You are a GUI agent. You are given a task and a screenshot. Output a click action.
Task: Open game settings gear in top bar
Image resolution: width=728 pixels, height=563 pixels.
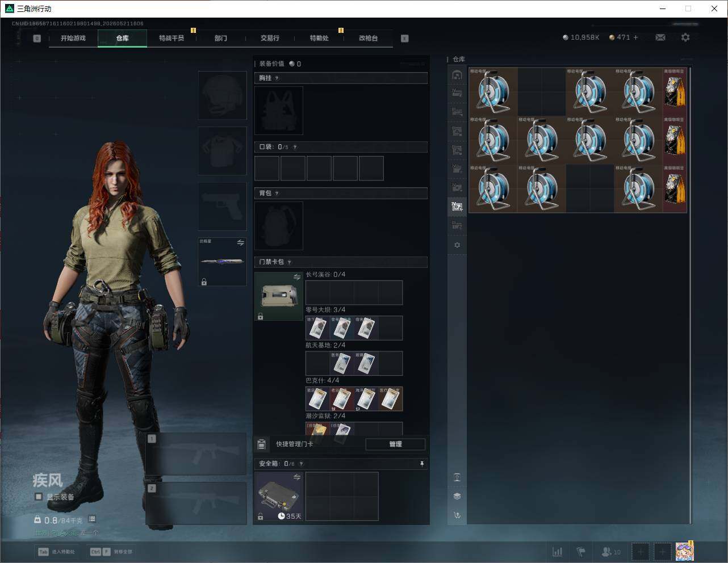coord(685,37)
